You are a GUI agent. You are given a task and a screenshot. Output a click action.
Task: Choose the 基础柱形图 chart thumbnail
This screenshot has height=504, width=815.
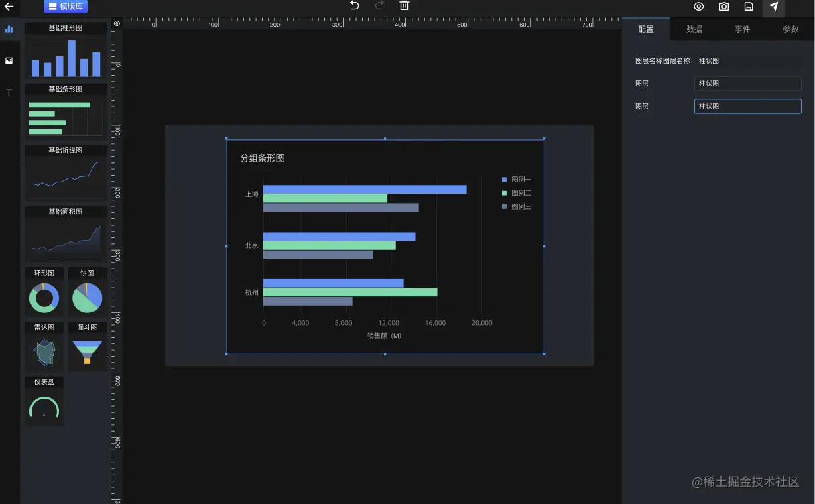point(66,52)
